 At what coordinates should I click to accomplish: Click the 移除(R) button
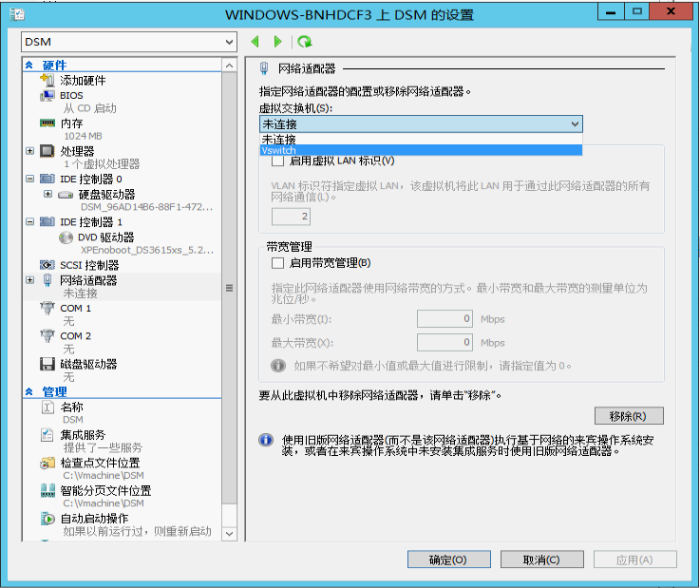coord(629,416)
